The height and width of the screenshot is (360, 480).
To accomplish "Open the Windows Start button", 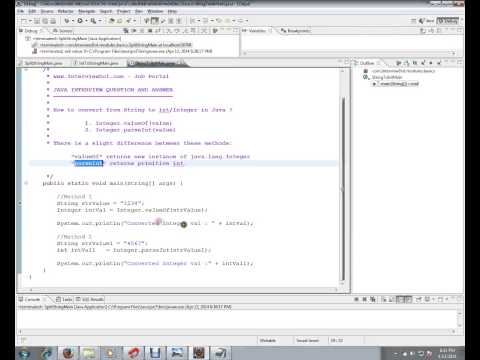I will [x=25, y=353].
